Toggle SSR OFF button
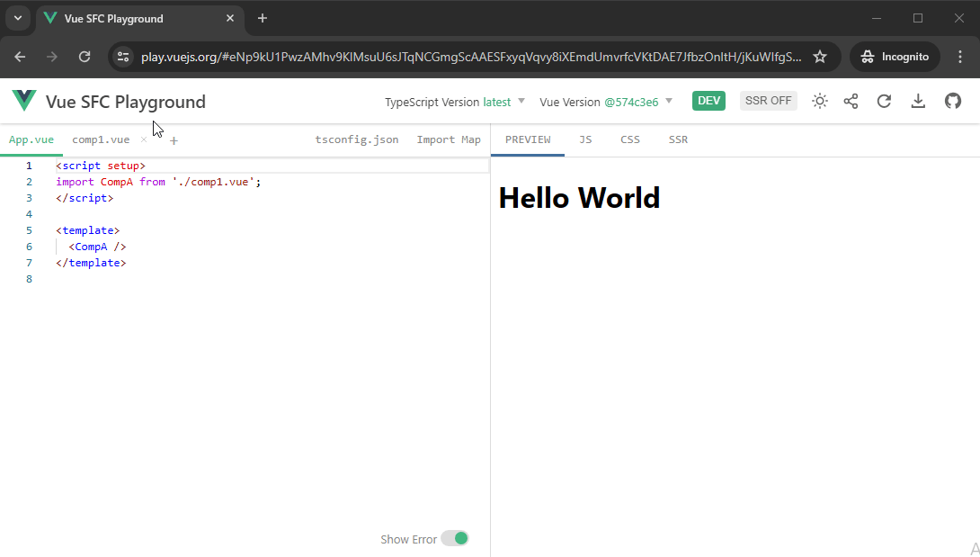The height and width of the screenshot is (557, 980). [x=768, y=101]
